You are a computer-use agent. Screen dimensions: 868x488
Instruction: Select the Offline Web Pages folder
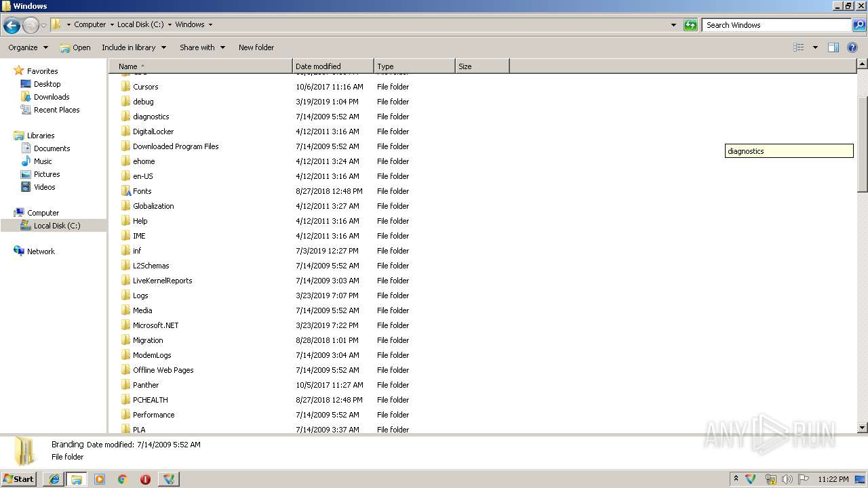(x=163, y=370)
